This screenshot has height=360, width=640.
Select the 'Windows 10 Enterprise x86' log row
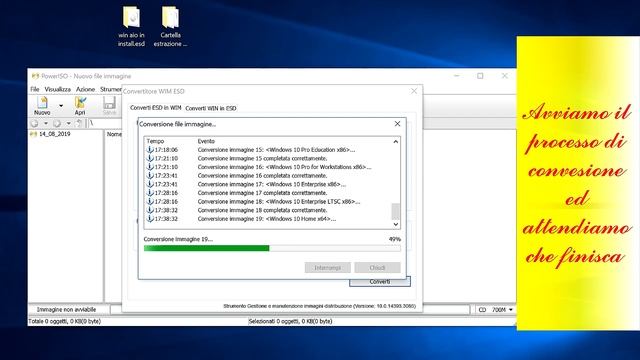click(x=268, y=184)
